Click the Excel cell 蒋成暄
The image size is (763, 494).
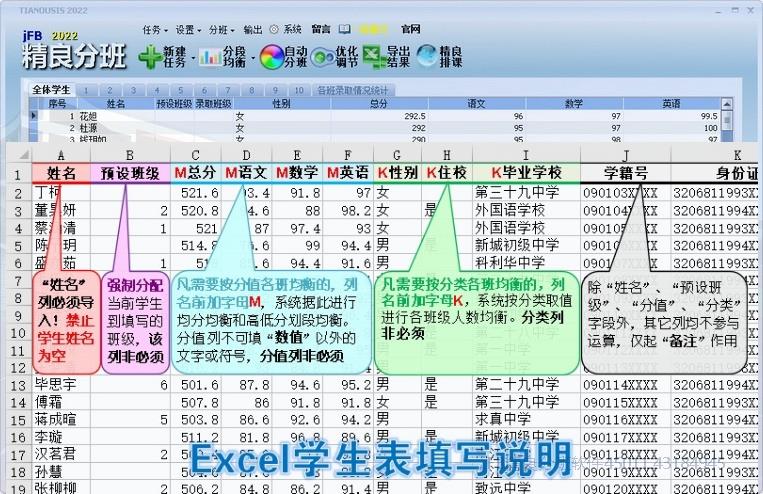61,419
